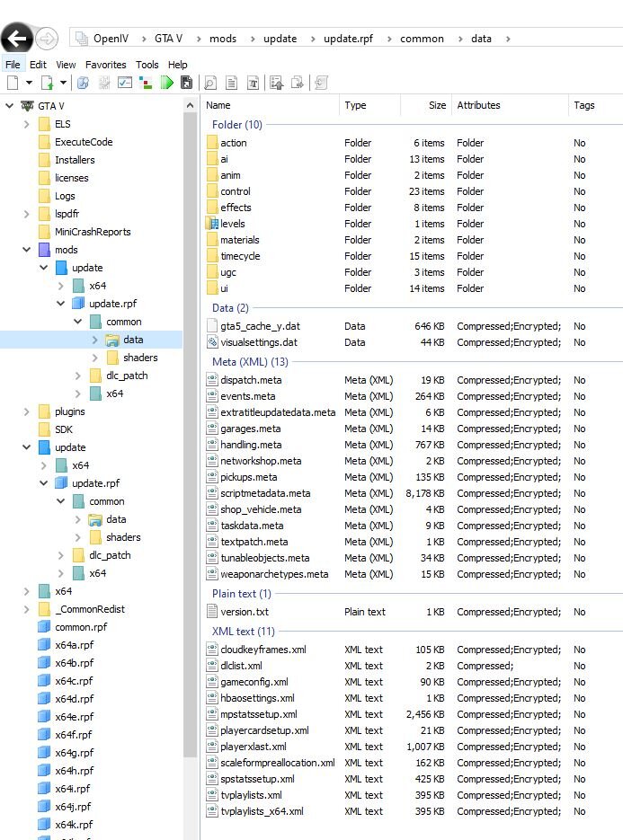Click the colored blocks toolbar icon
The height and width of the screenshot is (840, 623).
coord(146,83)
